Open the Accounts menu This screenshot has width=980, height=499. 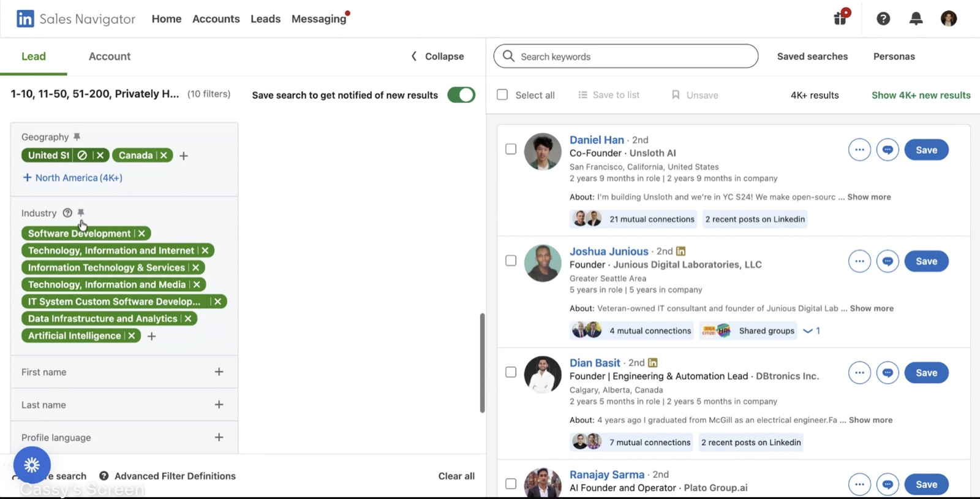tap(216, 19)
